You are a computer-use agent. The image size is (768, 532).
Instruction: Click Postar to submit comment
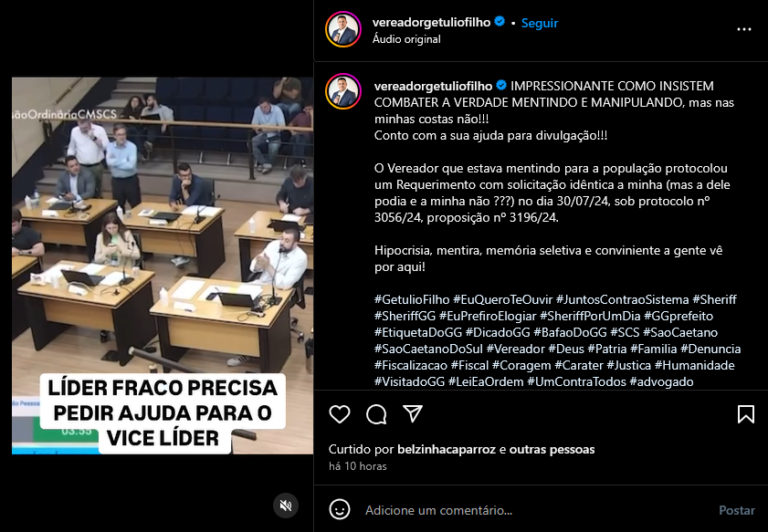click(x=737, y=510)
